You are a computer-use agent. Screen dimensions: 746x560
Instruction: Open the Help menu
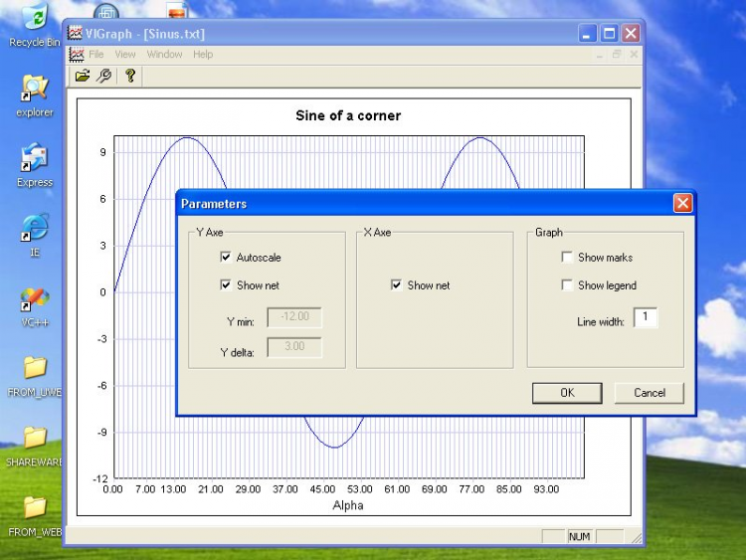(x=203, y=55)
